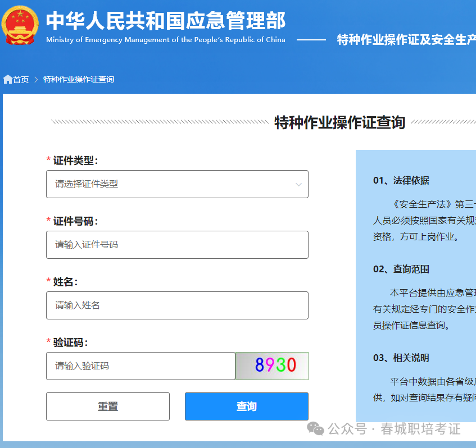Focus the 姓名 input field
This screenshot has height=448, width=476.
(177, 305)
